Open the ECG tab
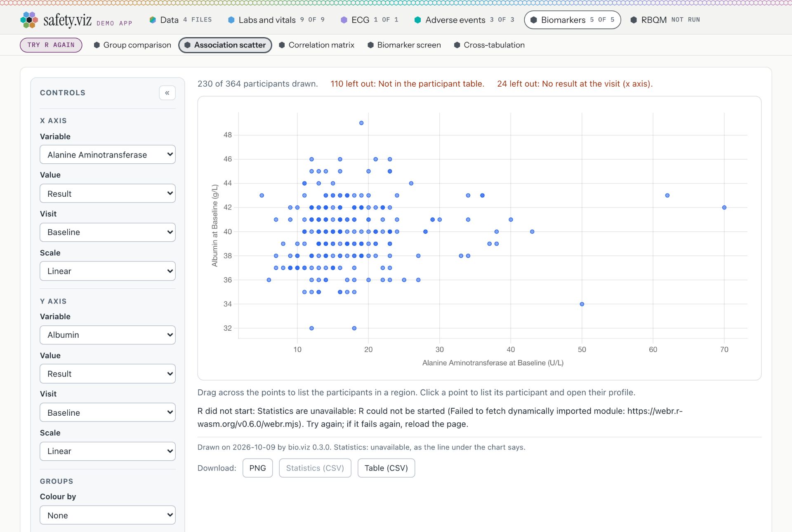This screenshot has height=532, width=792. pos(370,20)
